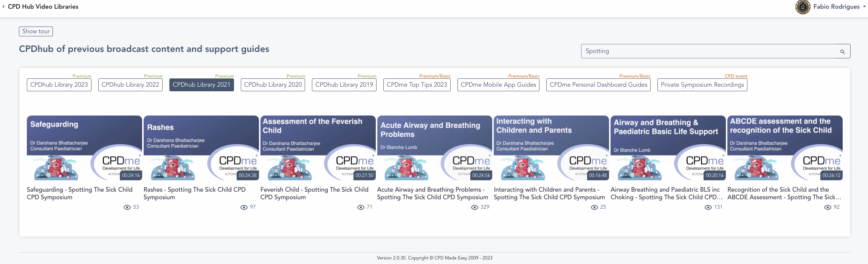
Task: Open Recognition of the Sick Child title link
Action: (784, 193)
